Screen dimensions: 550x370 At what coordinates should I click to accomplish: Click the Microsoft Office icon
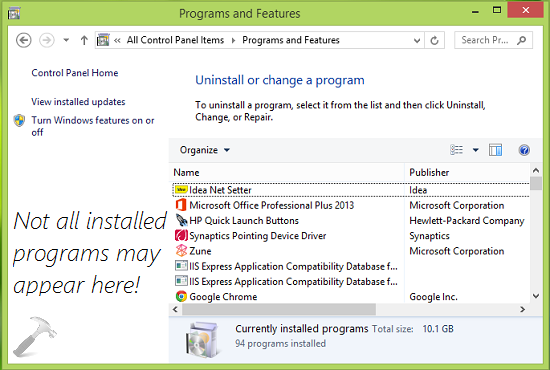pyautogui.click(x=181, y=205)
